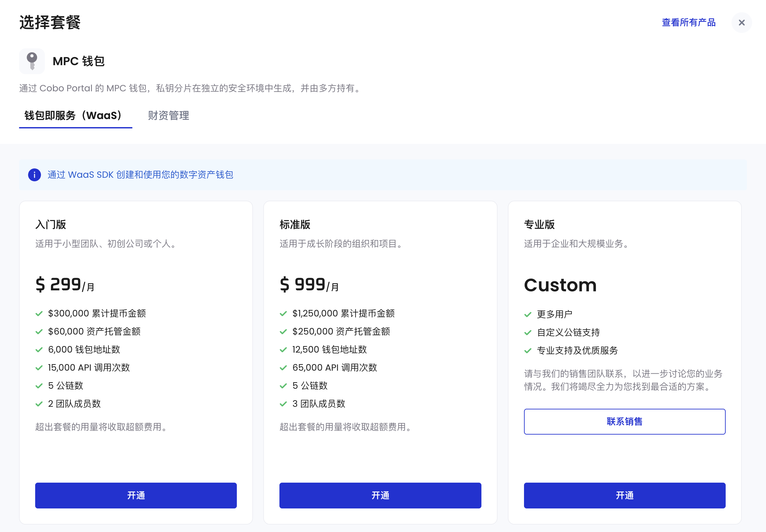Click the $ 999/月 price text
This screenshot has height=532, width=766.
(309, 285)
